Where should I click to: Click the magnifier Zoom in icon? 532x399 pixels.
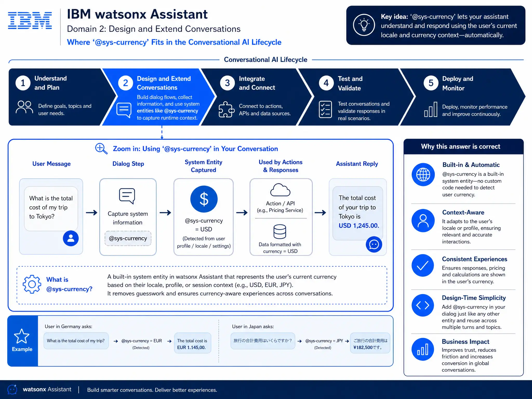click(x=101, y=149)
